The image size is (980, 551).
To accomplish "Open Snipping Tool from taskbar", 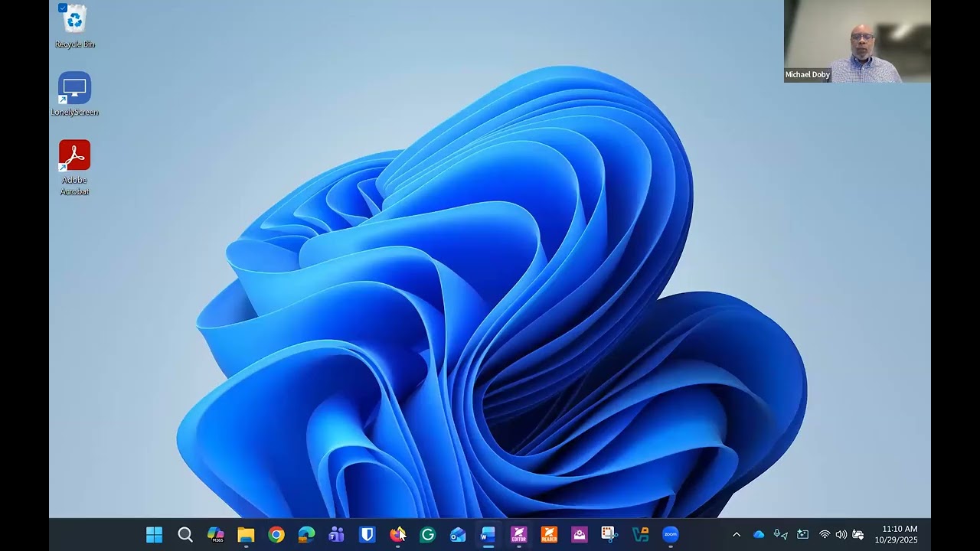I will [609, 535].
